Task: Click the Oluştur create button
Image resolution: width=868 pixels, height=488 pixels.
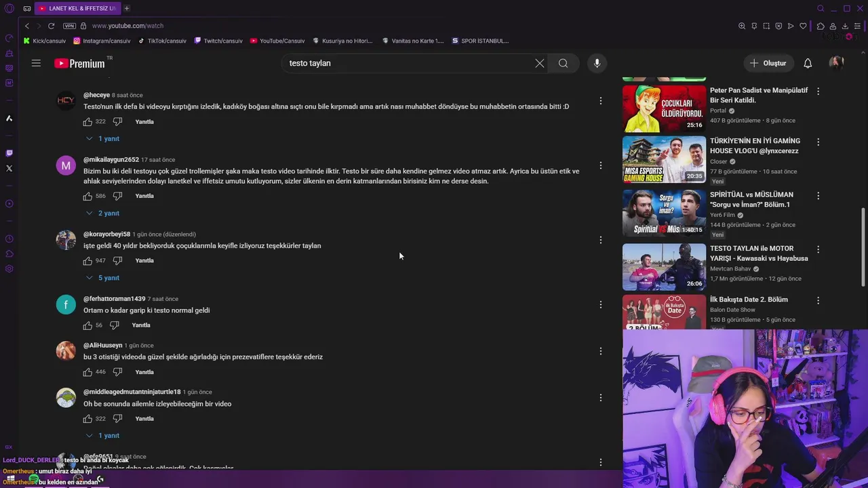Action: 768,63
